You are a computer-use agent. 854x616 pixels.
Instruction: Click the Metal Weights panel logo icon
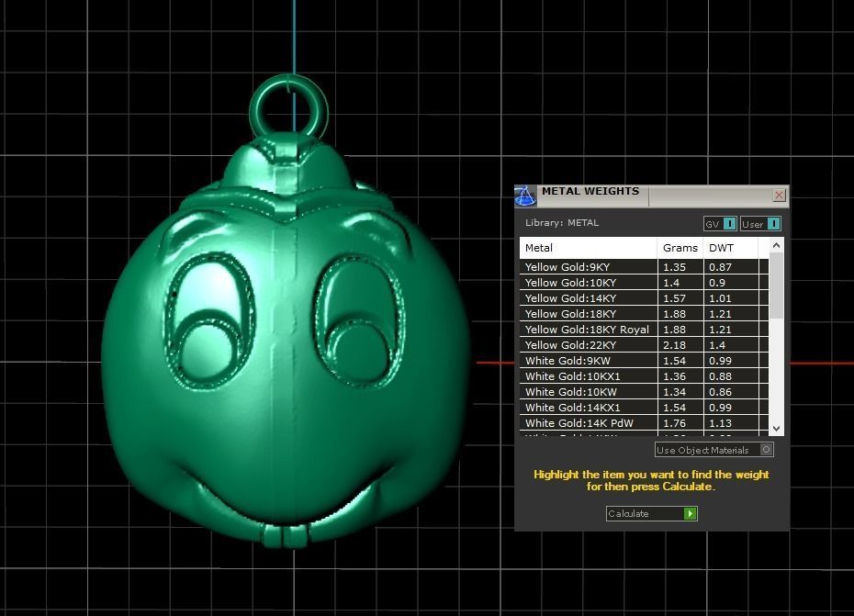[x=524, y=196]
